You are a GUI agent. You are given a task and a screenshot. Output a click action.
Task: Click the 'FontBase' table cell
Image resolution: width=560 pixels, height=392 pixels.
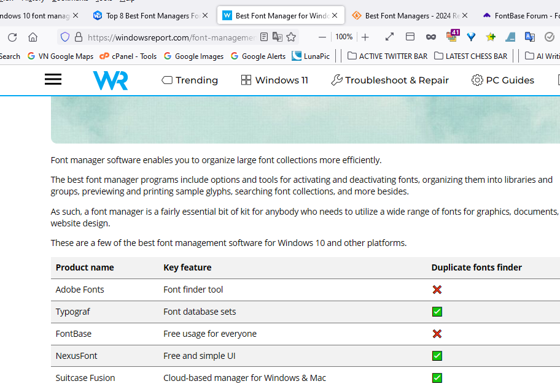pyautogui.click(x=74, y=334)
